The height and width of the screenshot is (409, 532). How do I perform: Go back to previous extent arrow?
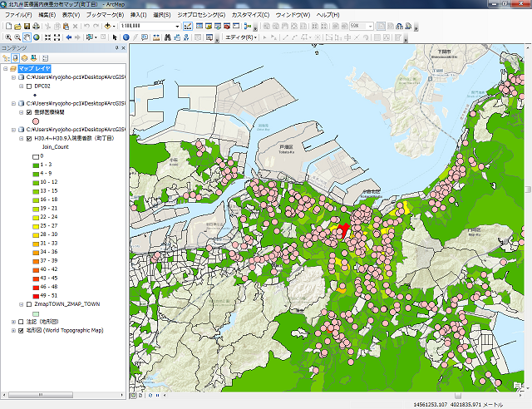click(x=68, y=37)
